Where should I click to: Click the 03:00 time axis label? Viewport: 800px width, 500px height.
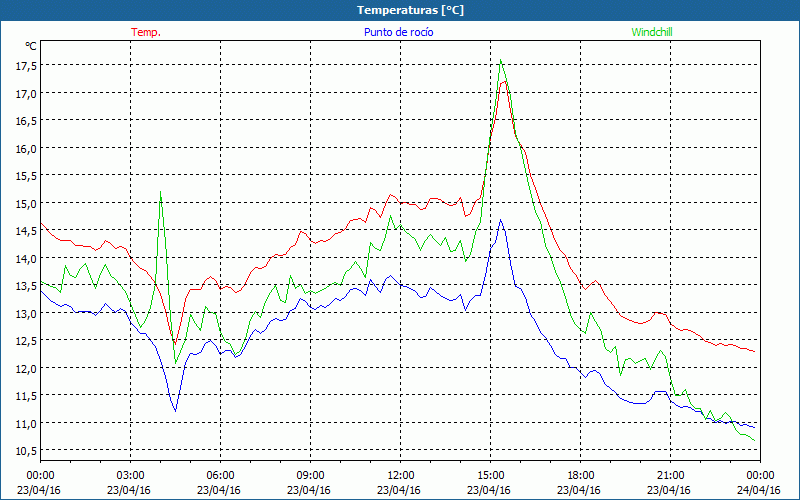tap(131, 475)
